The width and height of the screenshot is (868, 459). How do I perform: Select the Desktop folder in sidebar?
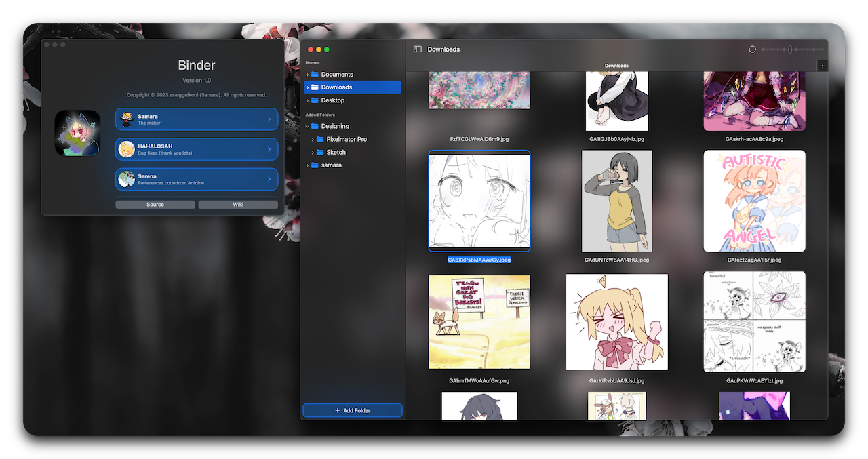(x=332, y=100)
